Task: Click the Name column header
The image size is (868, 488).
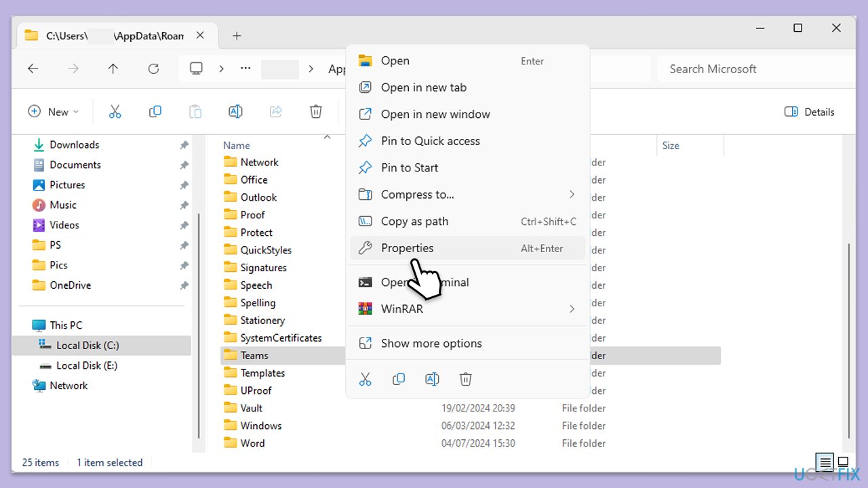Action: coord(237,145)
